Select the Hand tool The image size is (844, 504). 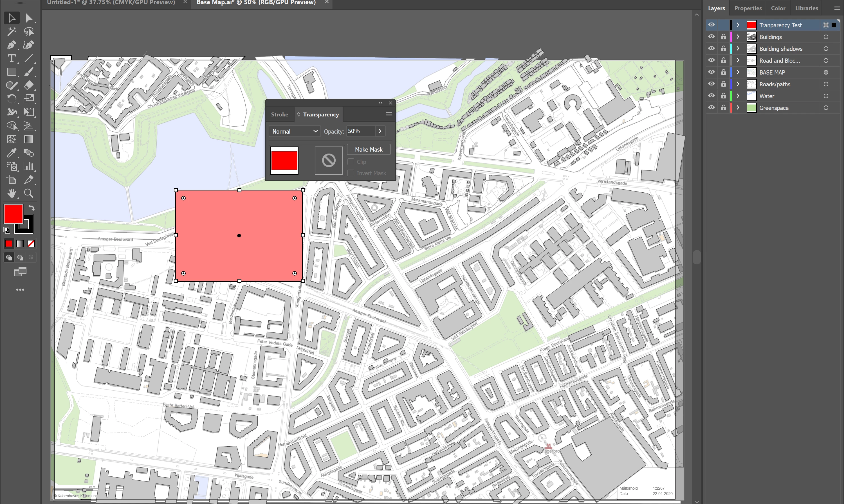tap(11, 193)
